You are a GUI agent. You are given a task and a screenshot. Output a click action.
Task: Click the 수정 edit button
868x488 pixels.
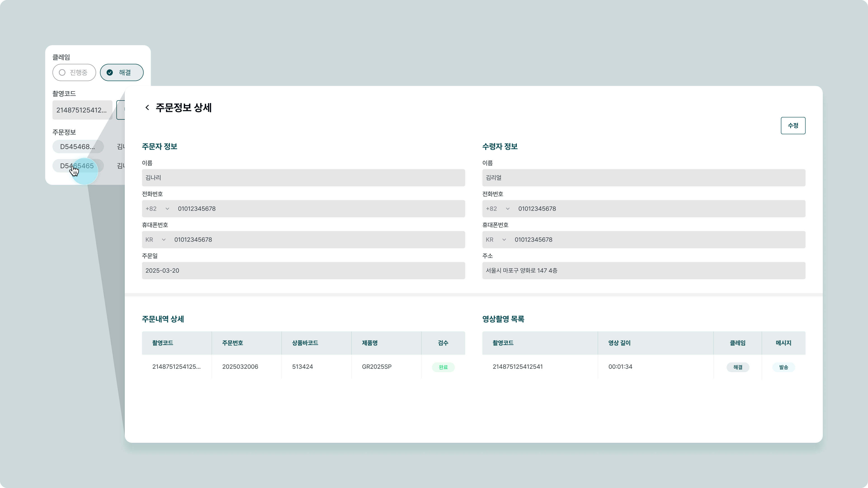(x=793, y=126)
